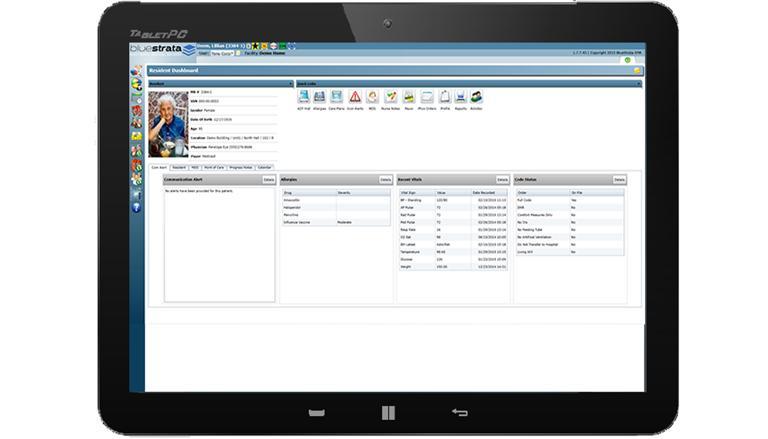Click the Mayor quick link icon
The image size is (768, 439).
click(x=409, y=97)
